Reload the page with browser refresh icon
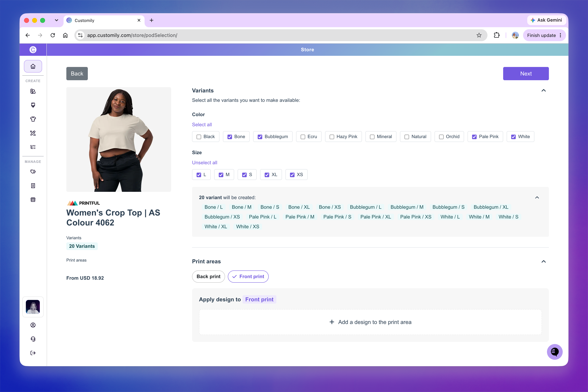 53,35
